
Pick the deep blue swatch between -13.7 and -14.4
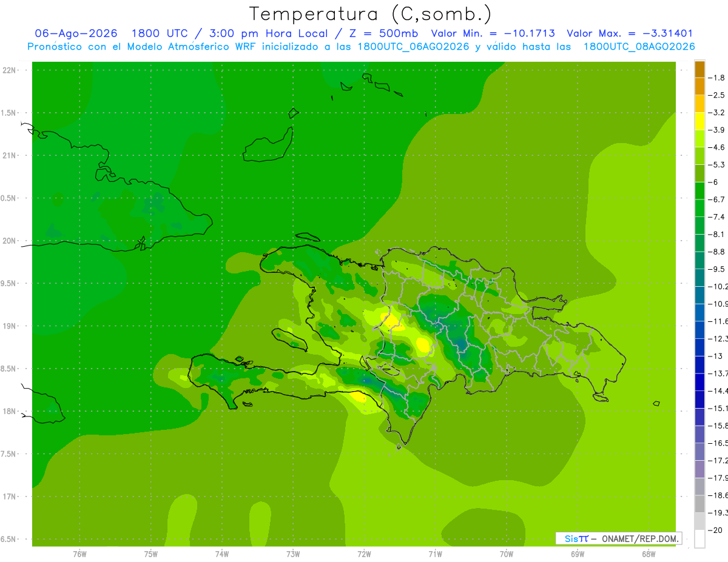[699, 382]
